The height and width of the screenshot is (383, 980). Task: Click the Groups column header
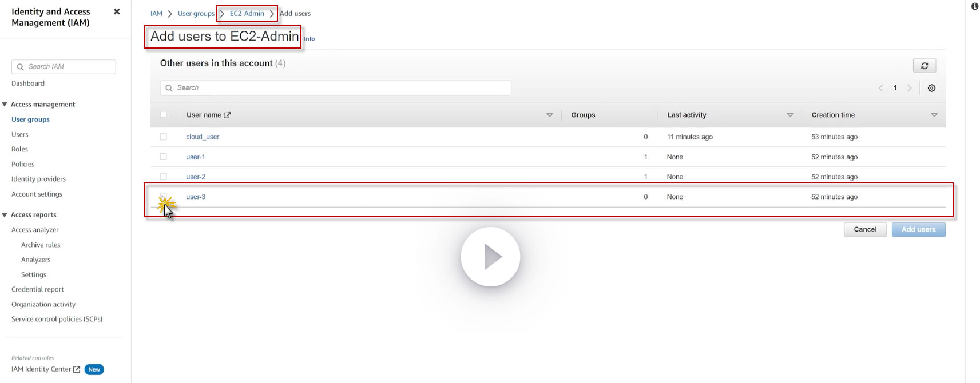tap(583, 115)
